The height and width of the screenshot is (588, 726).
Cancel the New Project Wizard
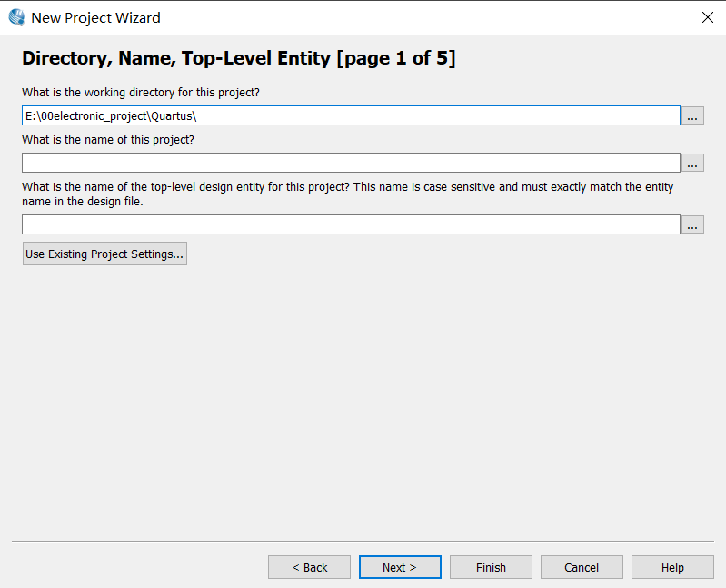click(582, 567)
